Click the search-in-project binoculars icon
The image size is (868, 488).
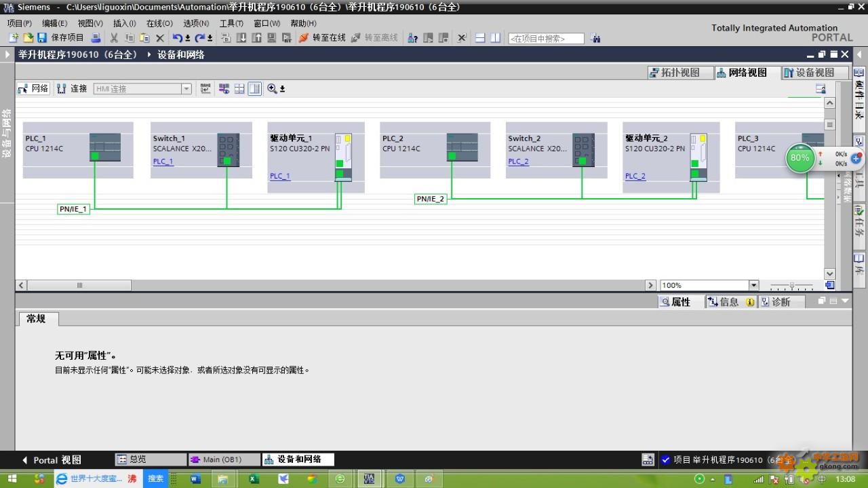coord(595,38)
